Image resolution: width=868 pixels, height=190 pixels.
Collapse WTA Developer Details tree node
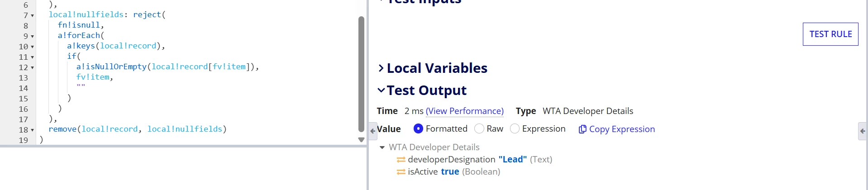[382, 147]
